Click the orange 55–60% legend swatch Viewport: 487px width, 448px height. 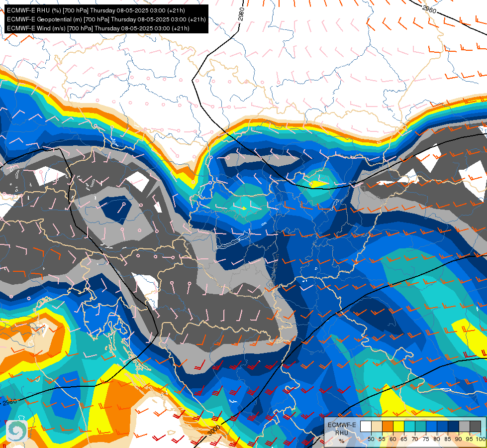click(388, 426)
